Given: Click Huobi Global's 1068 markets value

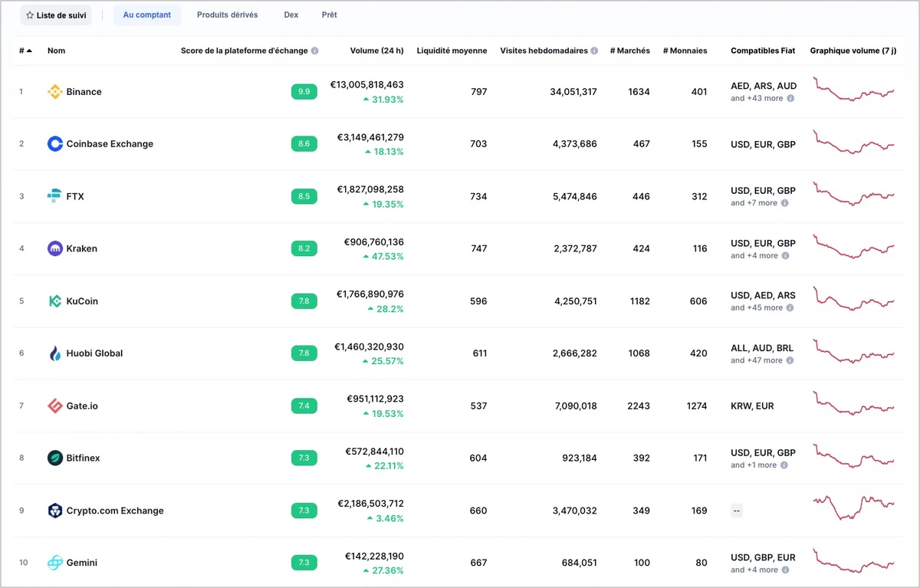Looking at the screenshot, I should [x=639, y=353].
